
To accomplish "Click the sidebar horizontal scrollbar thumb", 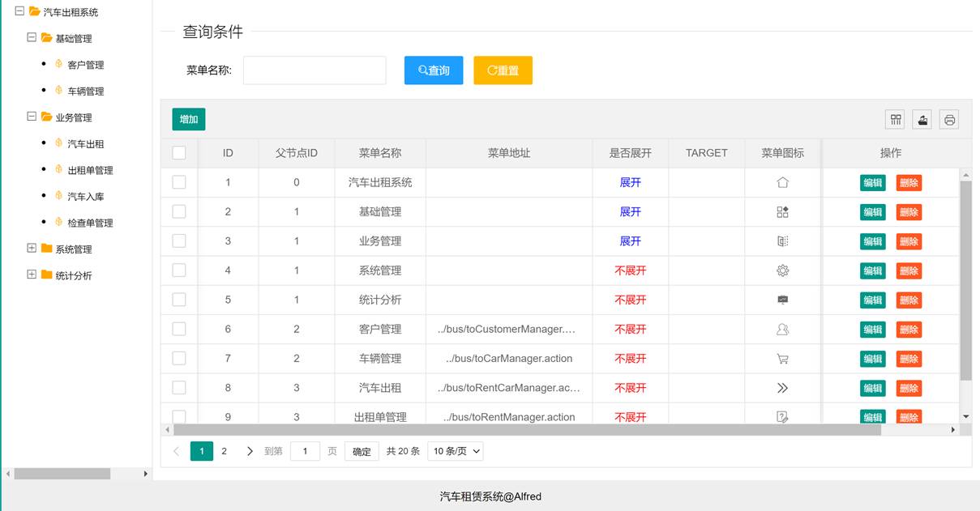I will click(x=62, y=474).
